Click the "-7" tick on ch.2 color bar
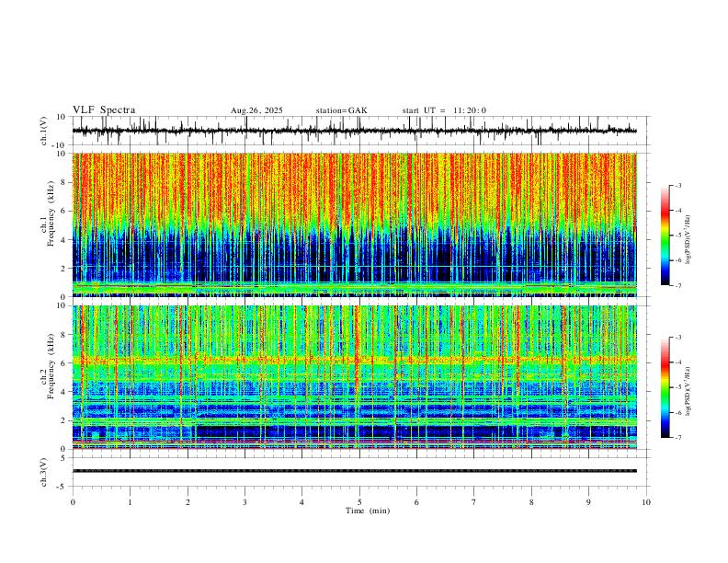This screenshot has width=728, height=563. click(x=677, y=438)
